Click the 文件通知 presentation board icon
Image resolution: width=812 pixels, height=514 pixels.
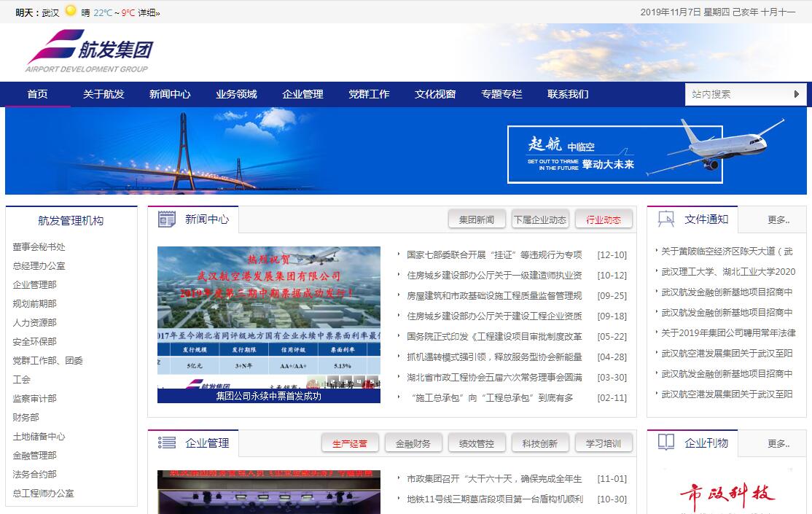665,219
